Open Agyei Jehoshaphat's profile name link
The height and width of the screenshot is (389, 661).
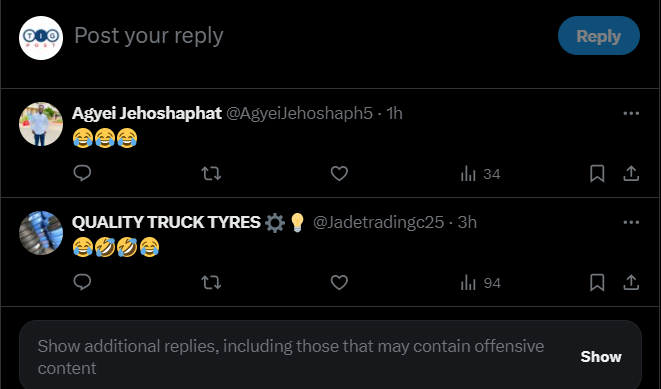click(147, 113)
